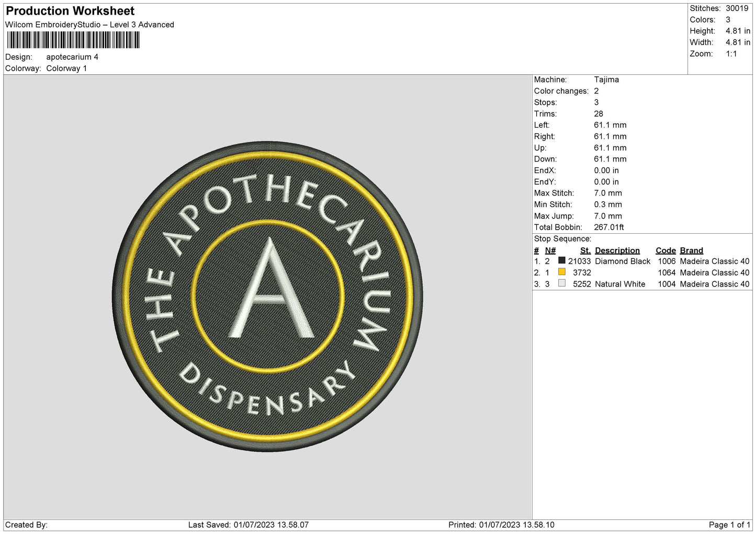Click the Trims value 28
The width and height of the screenshot is (756, 534).
pos(599,114)
